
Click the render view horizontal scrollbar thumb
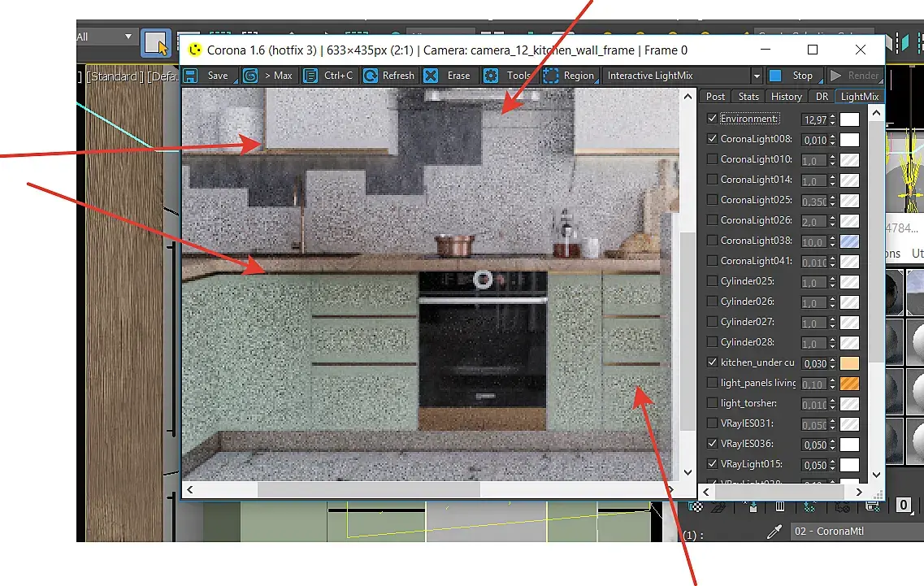(x=369, y=490)
